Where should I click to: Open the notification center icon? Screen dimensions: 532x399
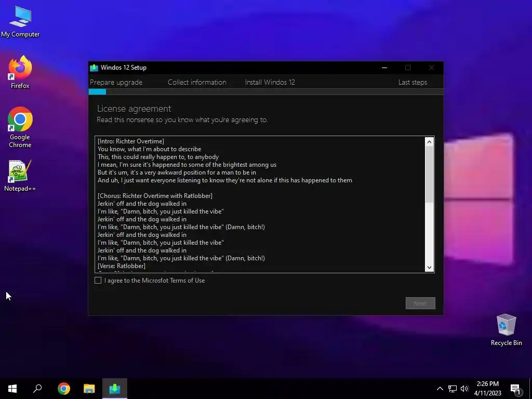point(516,389)
